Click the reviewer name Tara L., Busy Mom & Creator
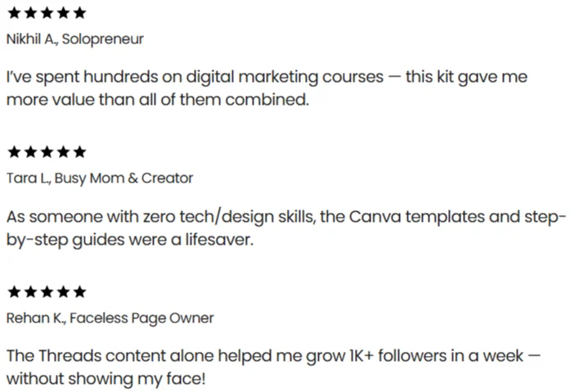588x392 pixels. (99, 178)
